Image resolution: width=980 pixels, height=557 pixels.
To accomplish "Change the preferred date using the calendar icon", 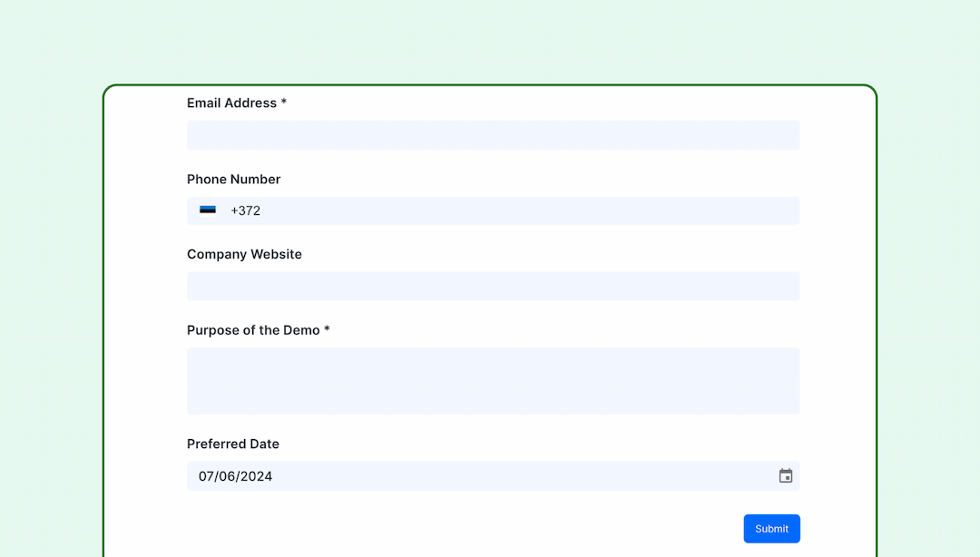I will [785, 475].
